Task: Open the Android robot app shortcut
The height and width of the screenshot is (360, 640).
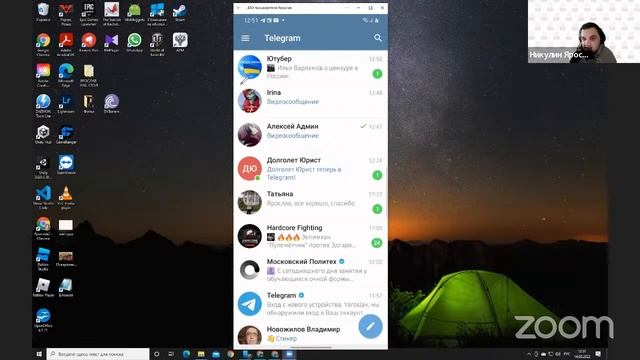Action: [134, 12]
